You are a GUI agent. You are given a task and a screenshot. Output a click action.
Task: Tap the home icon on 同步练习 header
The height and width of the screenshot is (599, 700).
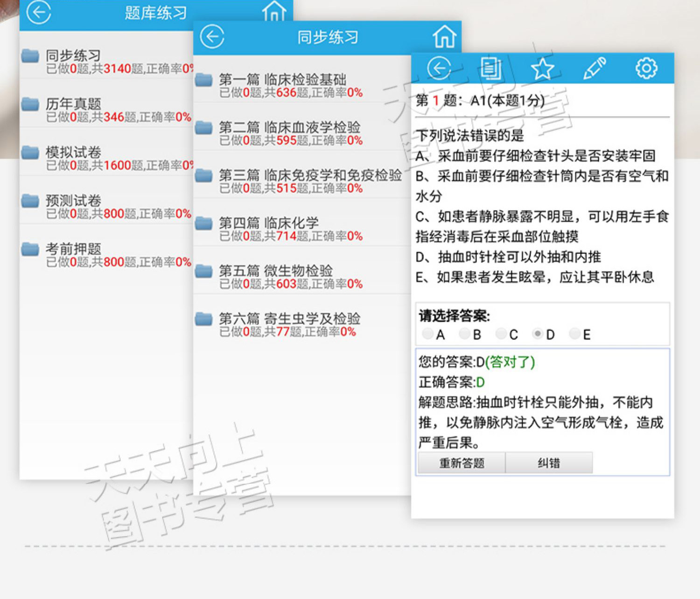tap(444, 37)
